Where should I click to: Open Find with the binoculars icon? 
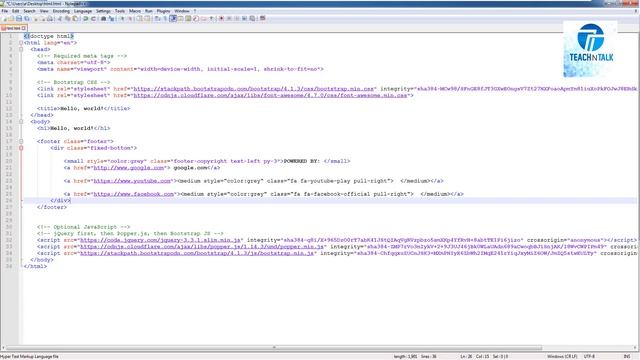(x=103, y=18)
